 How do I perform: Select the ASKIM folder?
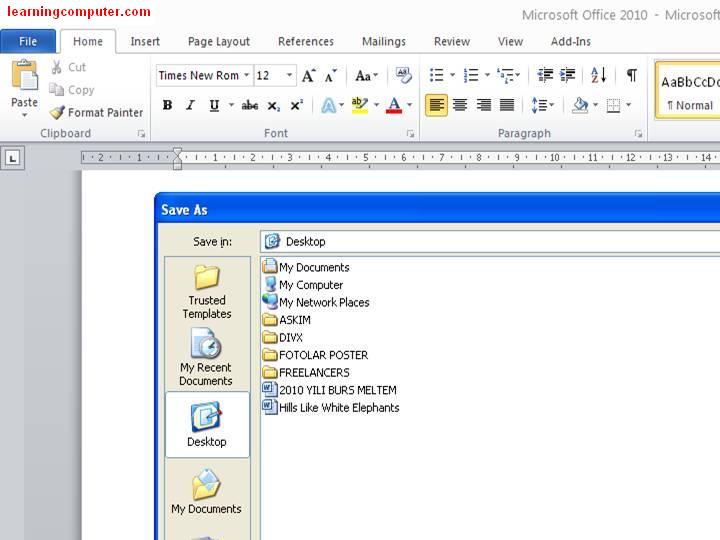287,320
